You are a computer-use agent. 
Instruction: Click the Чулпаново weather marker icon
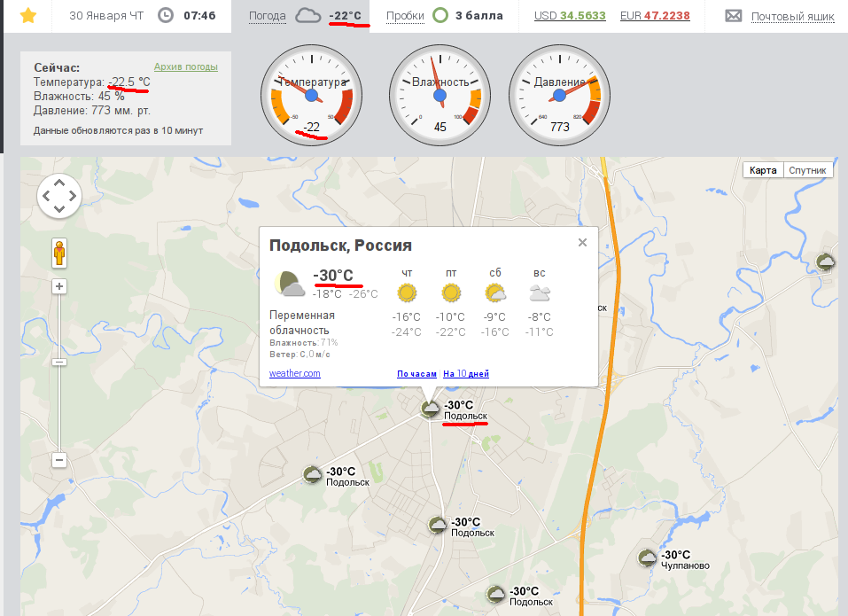[649, 558]
